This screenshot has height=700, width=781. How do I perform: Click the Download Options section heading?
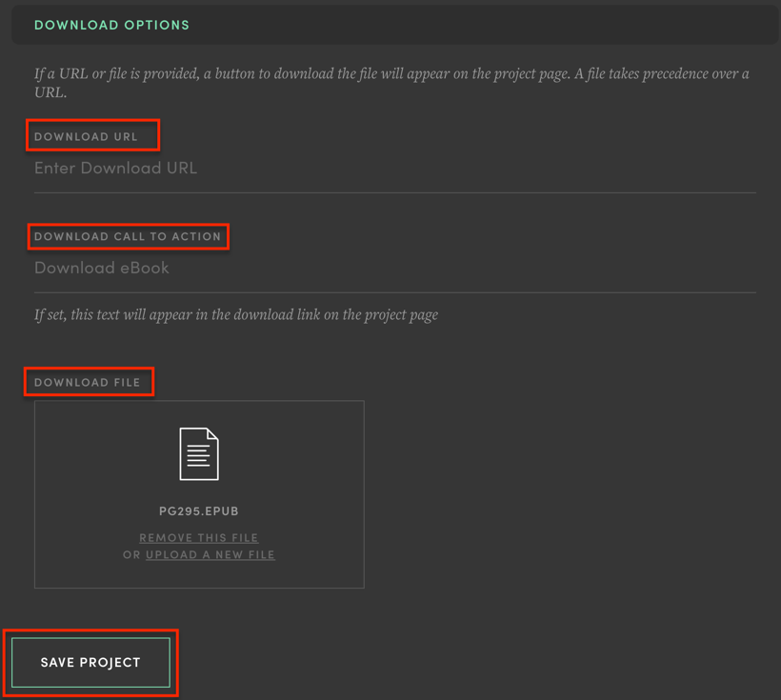pyautogui.click(x=111, y=25)
